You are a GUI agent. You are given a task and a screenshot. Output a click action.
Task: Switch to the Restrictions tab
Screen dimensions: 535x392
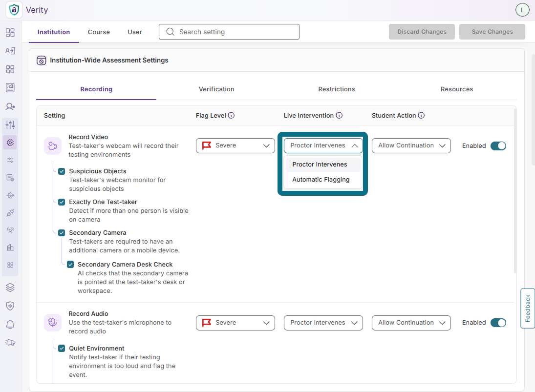click(337, 89)
